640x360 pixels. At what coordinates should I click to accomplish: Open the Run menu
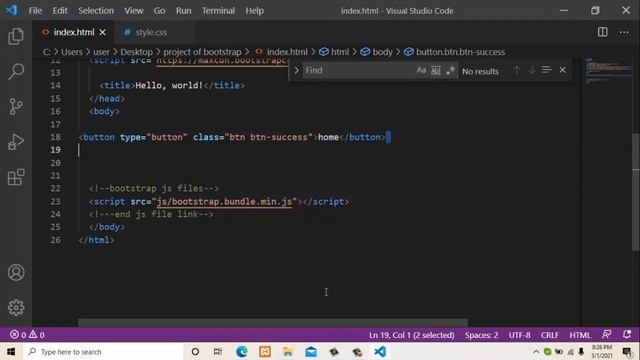(183, 11)
